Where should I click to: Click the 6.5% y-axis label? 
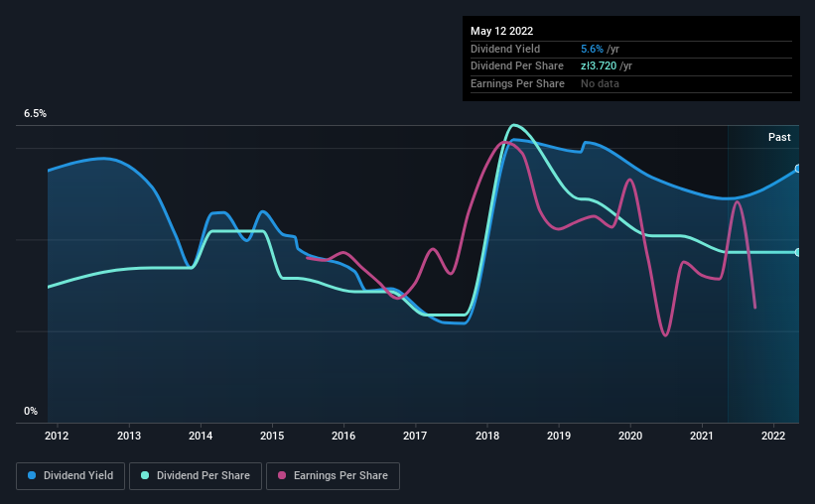point(35,113)
